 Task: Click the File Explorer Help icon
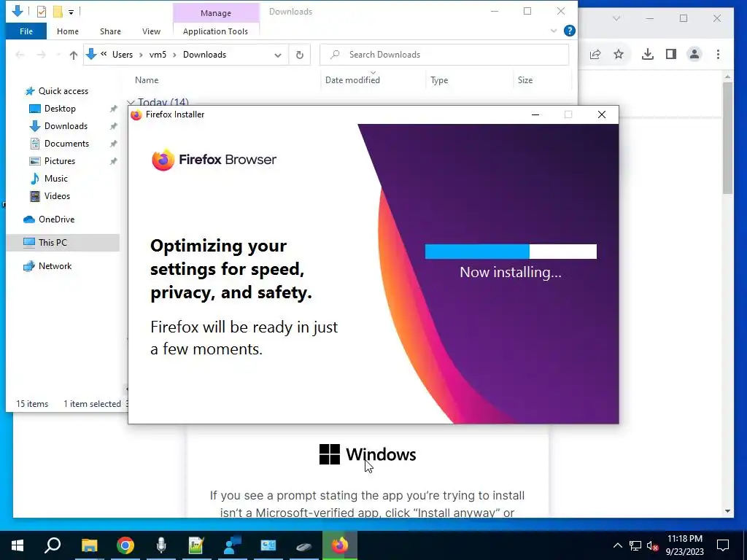(569, 31)
